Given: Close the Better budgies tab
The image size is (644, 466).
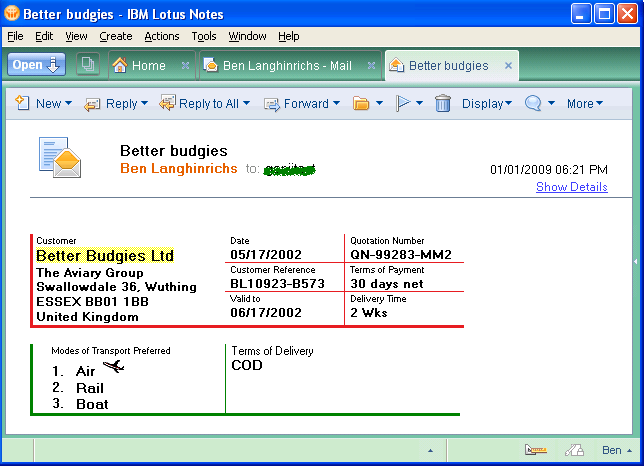Looking at the screenshot, I should (x=508, y=66).
